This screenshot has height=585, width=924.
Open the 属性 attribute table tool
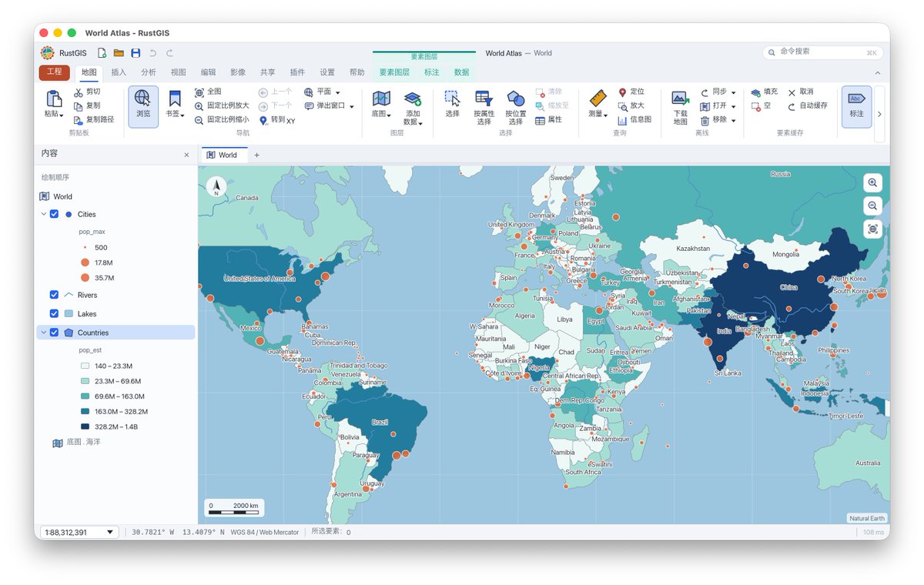tap(548, 119)
